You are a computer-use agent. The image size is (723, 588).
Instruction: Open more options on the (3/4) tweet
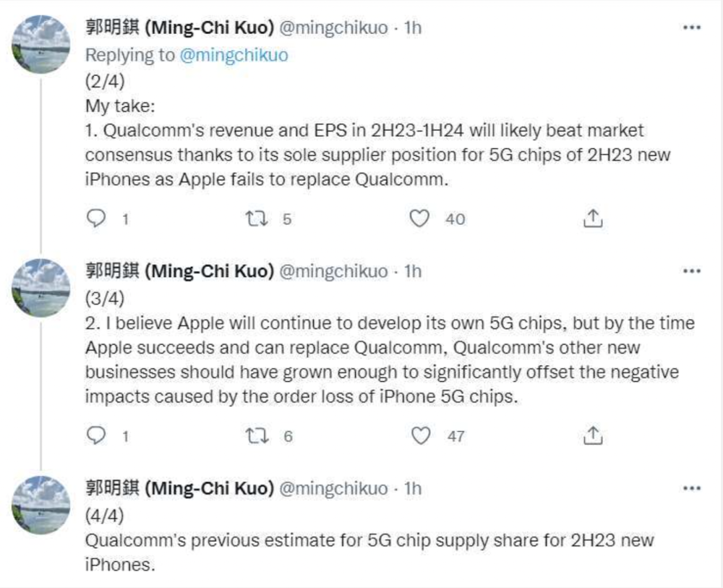coord(692,271)
